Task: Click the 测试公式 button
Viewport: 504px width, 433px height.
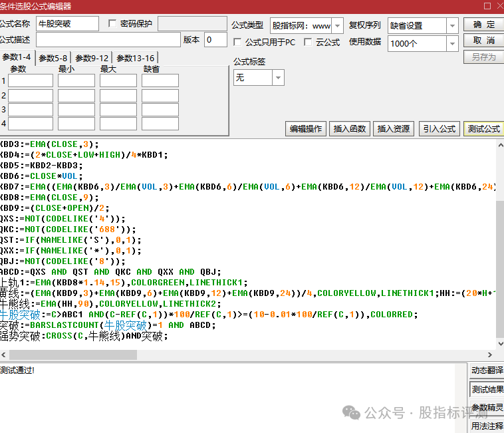Action: (x=483, y=129)
